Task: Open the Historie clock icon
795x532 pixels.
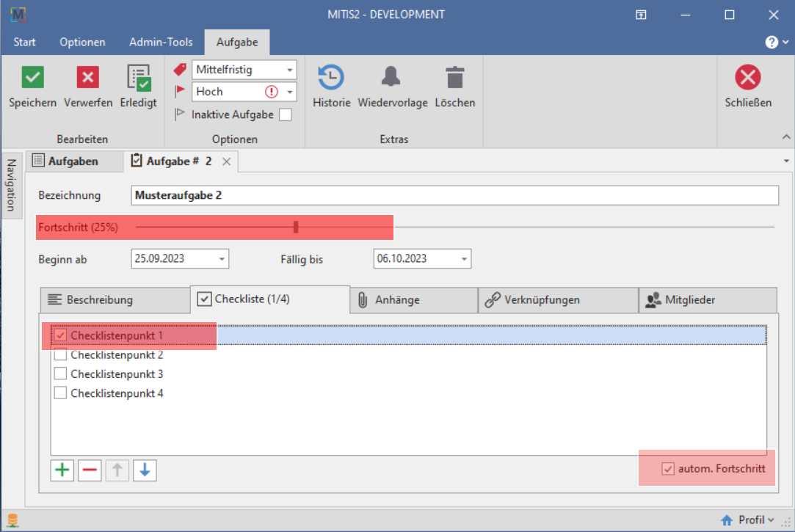Action: [x=331, y=77]
